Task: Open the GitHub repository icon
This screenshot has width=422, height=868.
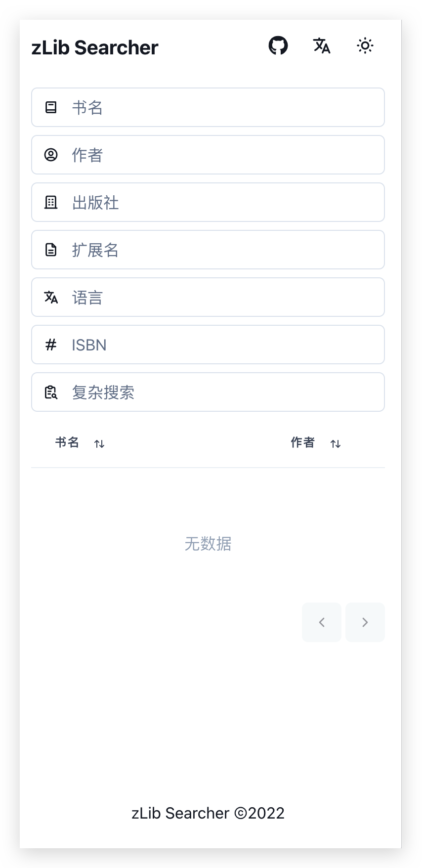Action: click(x=278, y=45)
